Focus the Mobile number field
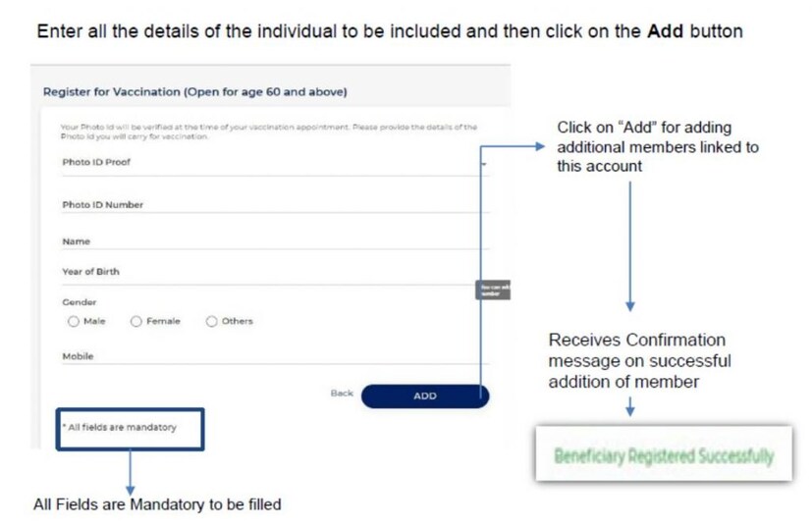This screenshot has width=812, height=527. pos(273,357)
